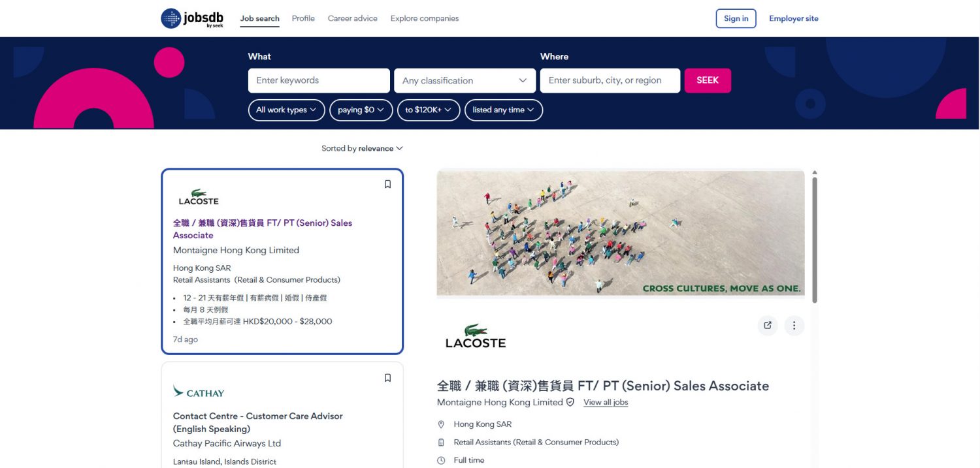Click the Cathay logo in job card
Image resolution: width=980 pixels, height=468 pixels.
[x=199, y=392]
